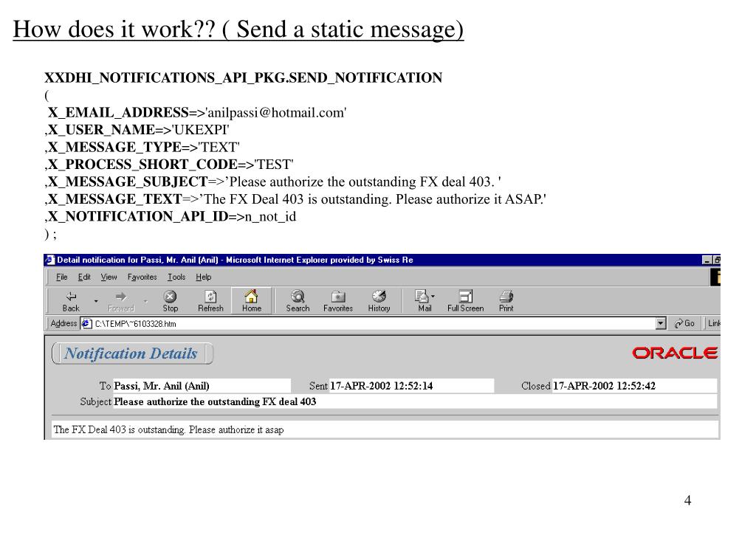756x535 pixels.
Task: Minimize the Internet Explorer window
Action: click(x=707, y=260)
